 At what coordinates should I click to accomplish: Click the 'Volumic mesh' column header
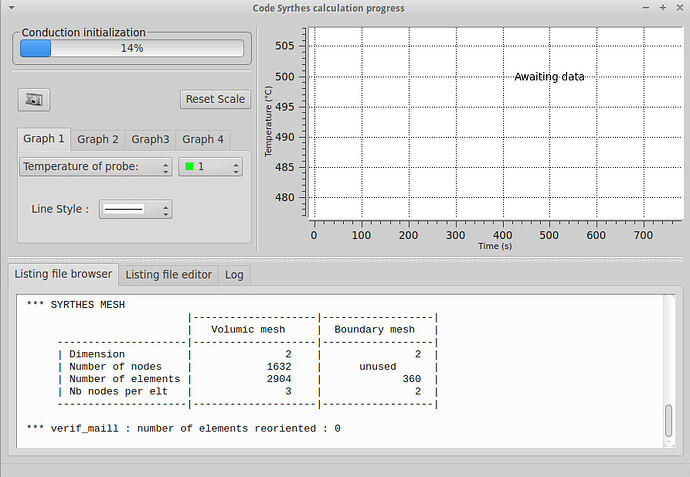pyautogui.click(x=248, y=330)
